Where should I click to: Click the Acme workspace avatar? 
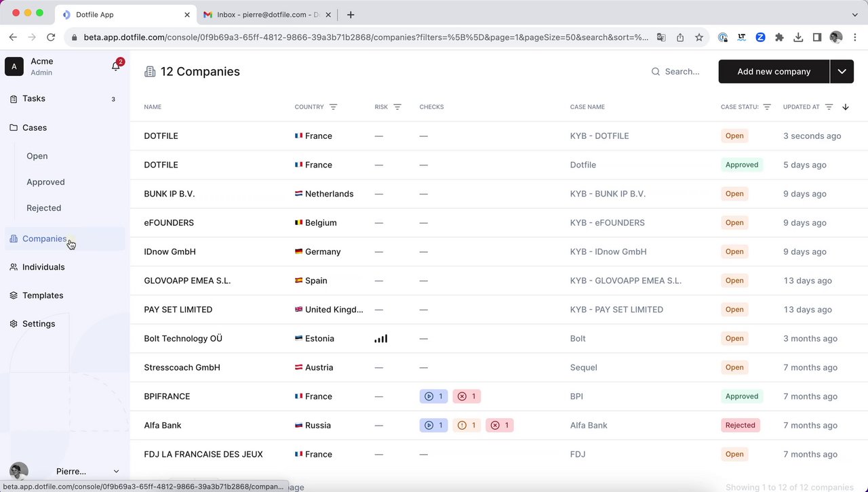pyautogui.click(x=14, y=66)
